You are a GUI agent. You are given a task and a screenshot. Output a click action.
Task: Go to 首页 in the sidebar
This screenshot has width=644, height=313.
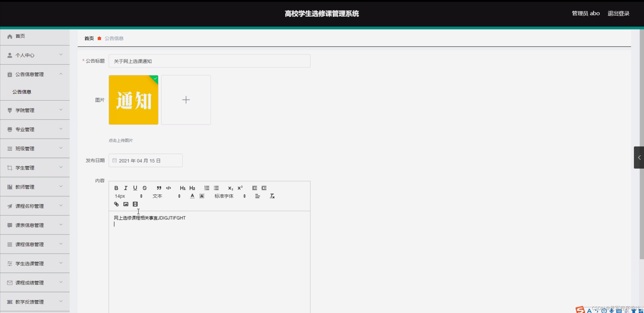click(20, 36)
